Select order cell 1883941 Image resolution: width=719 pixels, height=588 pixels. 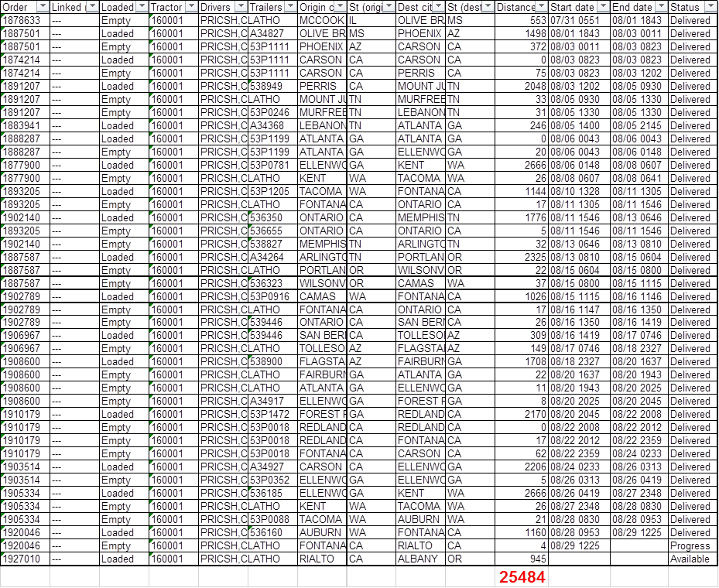pyautogui.click(x=26, y=125)
